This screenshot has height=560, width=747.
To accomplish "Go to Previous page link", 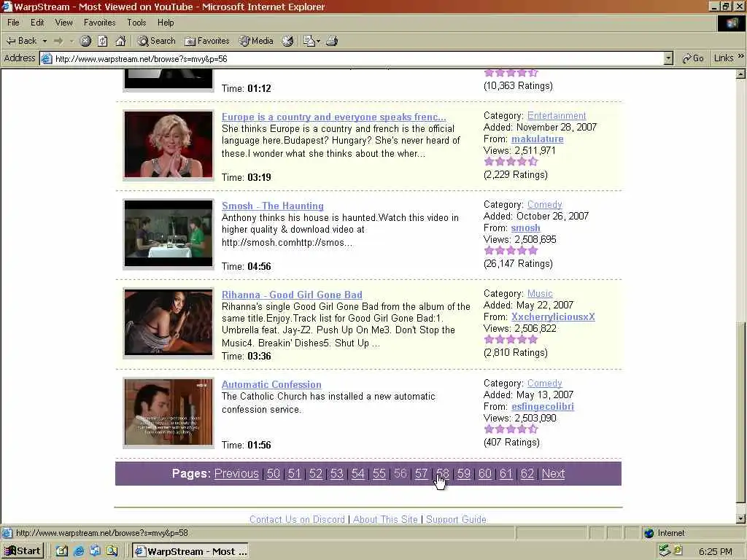I will point(236,473).
